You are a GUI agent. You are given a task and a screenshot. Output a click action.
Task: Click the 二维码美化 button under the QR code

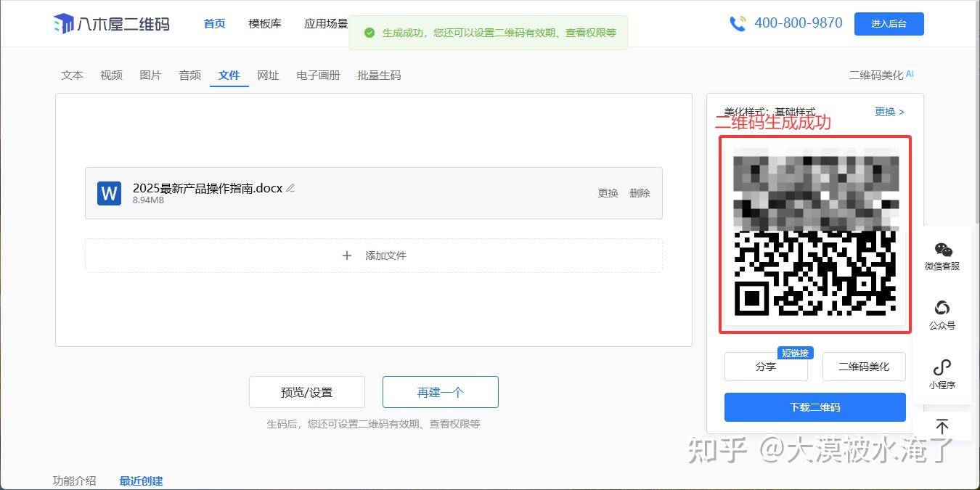864,367
